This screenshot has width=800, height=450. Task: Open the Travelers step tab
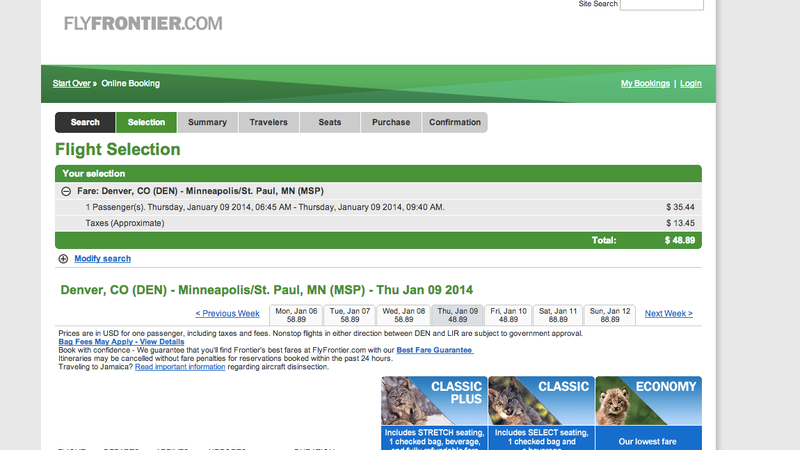point(268,122)
